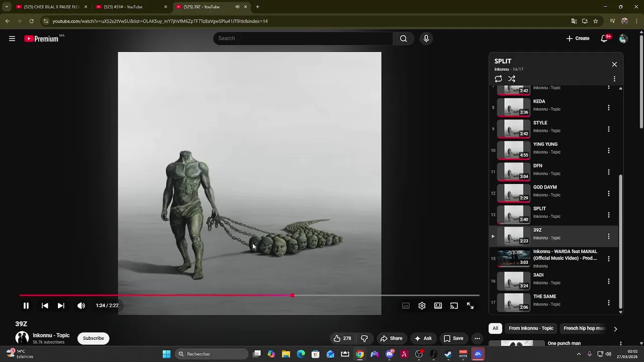Toggle loop playlist in SPLIT panel
644x362 pixels.
tap(498, 79)
